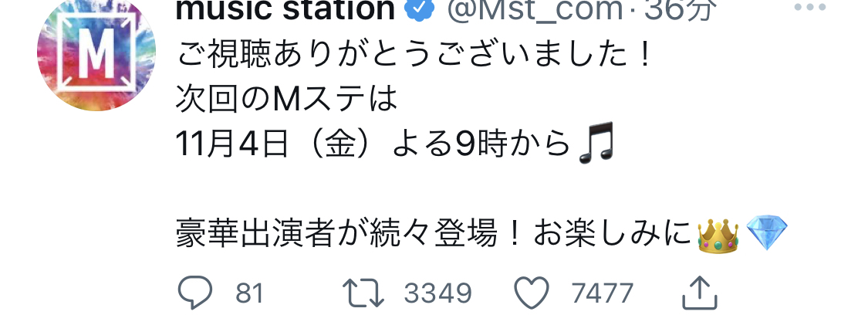
Task: Click the blue verified badge
Action: [x=420, y=8]
